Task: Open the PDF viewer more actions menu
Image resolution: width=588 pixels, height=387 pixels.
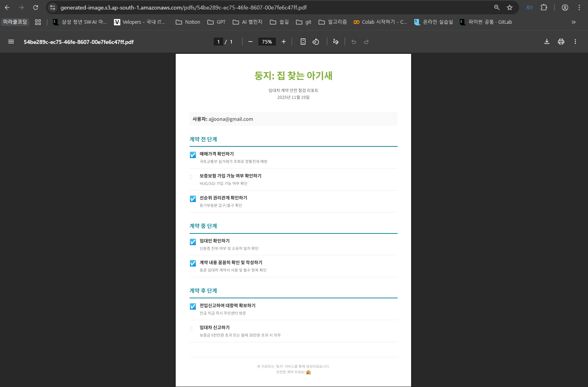Action: [575, 42]
